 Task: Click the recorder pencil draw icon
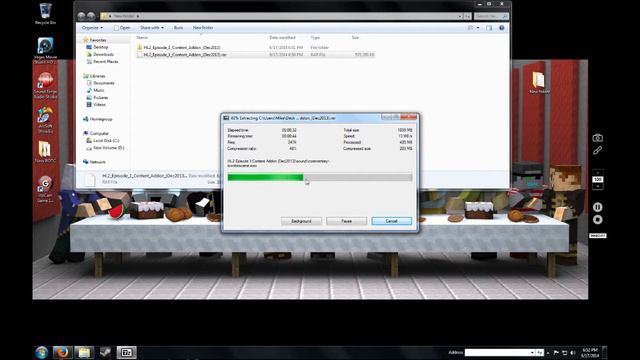click(598, 151)
